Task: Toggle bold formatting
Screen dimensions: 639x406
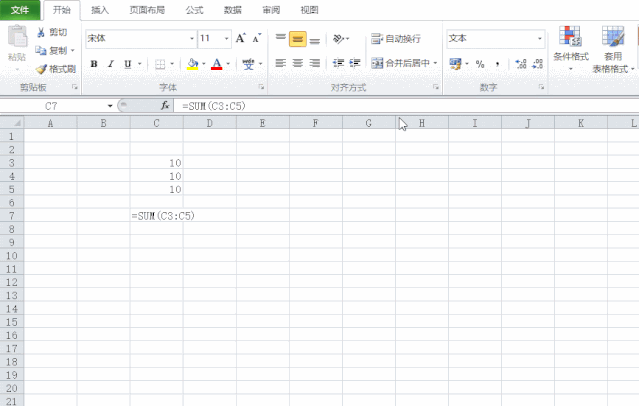Action: point(94,64)
